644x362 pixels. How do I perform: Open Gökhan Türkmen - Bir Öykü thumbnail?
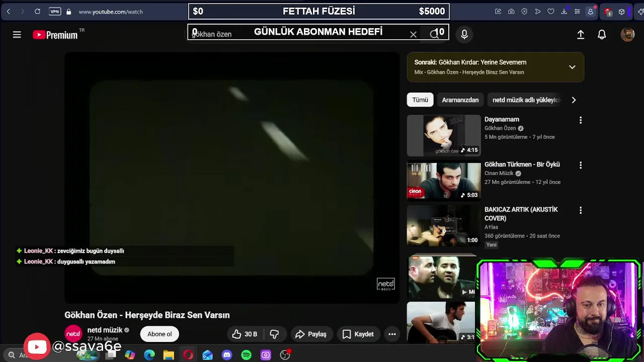pyautogui.click(x=444, y=180)
